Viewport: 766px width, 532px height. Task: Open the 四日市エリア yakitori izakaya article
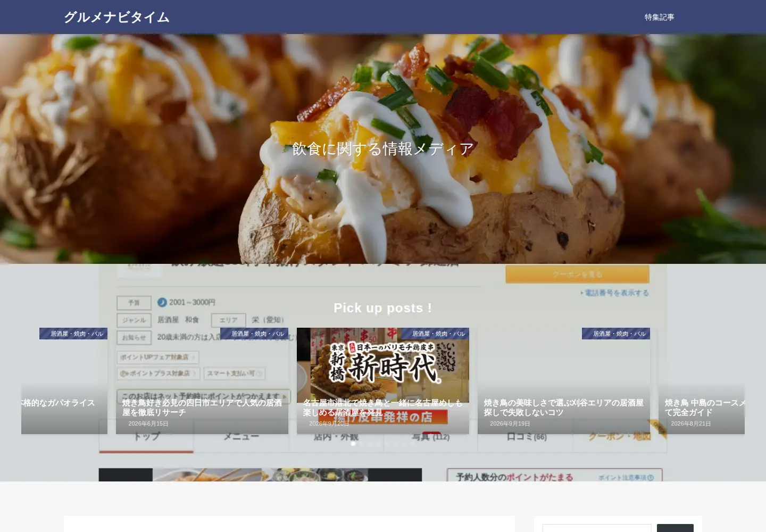[202, 408]
